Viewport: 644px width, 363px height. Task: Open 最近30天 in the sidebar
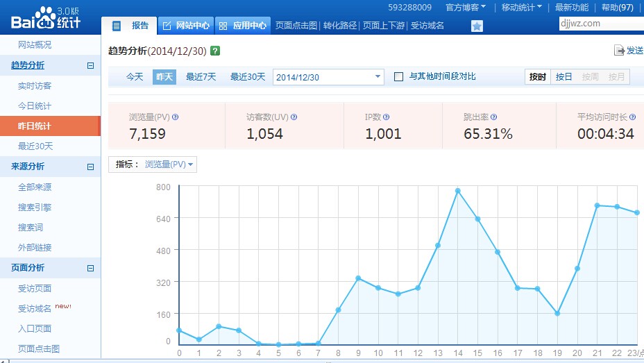(x=35, y=146)
